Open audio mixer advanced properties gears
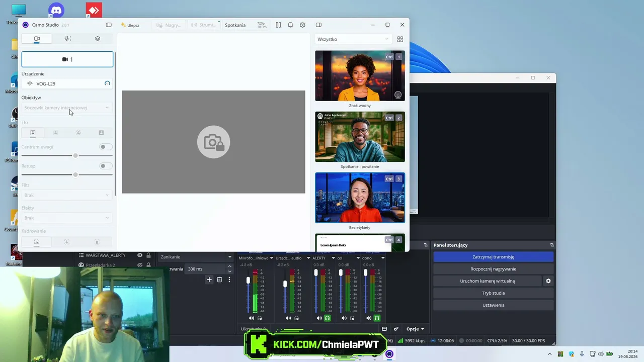644x362 pixels. tap(396, 329)
